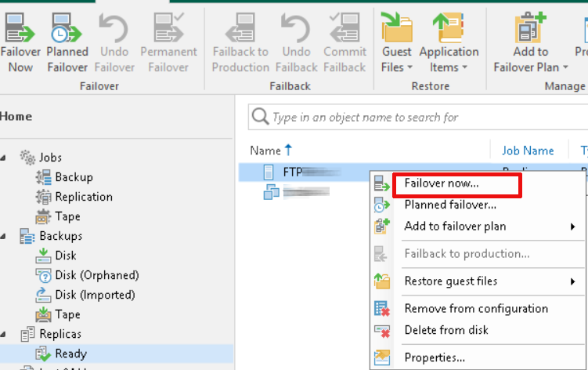Open Properties... from the context menu

click(x=435, y=357)
